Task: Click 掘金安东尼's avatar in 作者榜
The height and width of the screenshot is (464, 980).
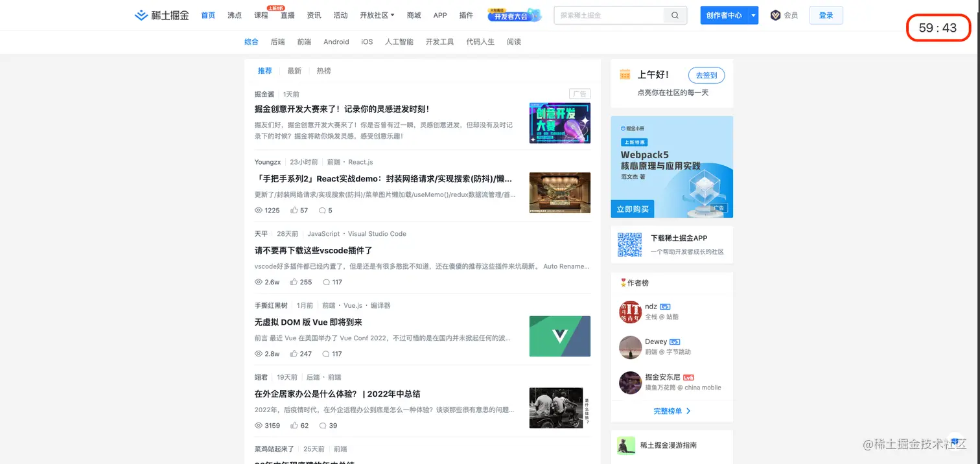Action: tap(630, 382)
